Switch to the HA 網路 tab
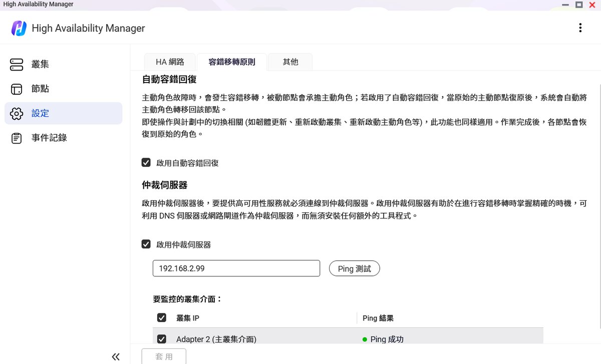Viewport: 601px width, 364px height. point(170,62)
